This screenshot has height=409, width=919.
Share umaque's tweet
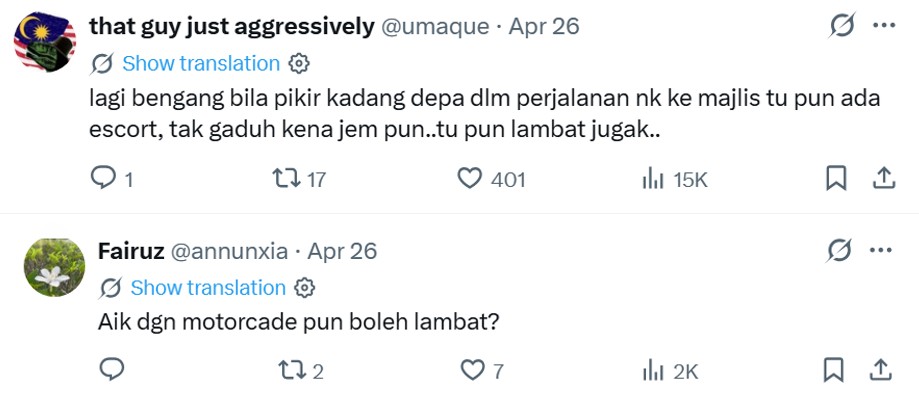point(884,179)
